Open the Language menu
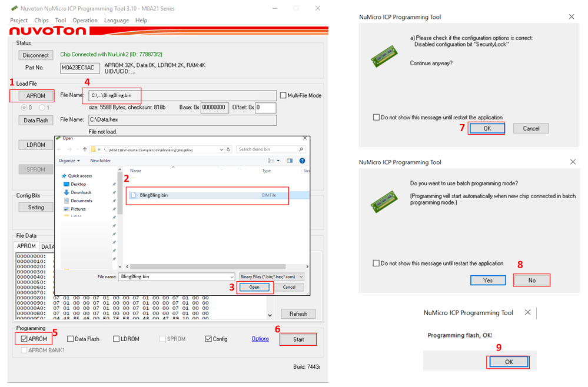 tap(117, 20)
